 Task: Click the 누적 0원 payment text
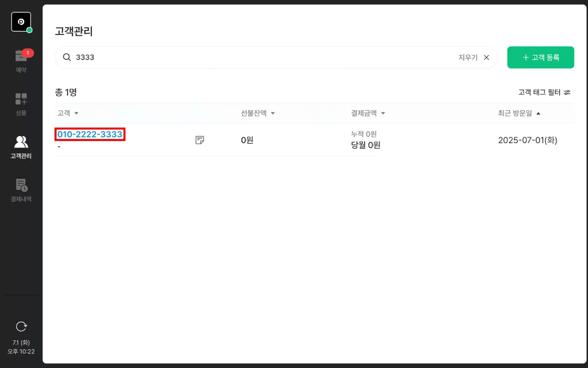pyautogui.click(x=364, y=134)
